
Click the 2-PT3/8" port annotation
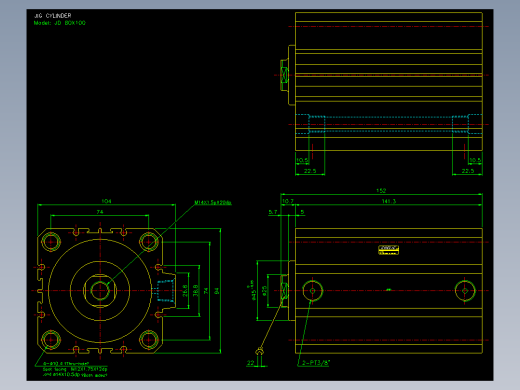(316, 363)
